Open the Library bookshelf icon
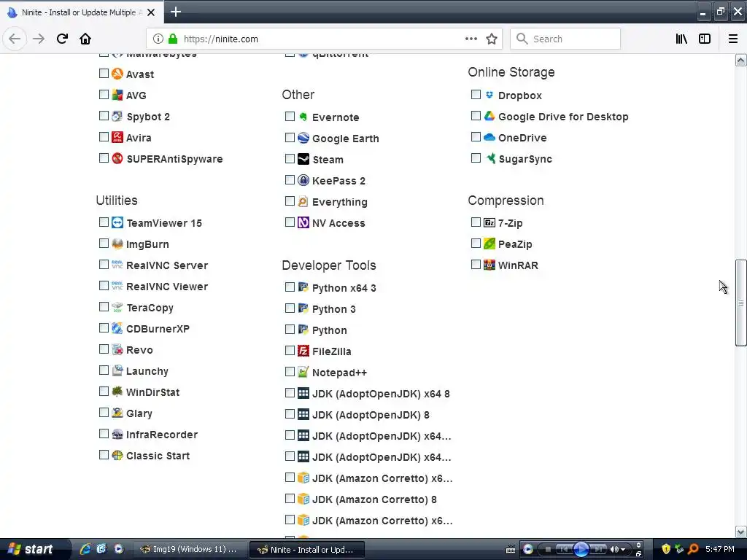Image resolution: width=747 pixels, height=560 pixels. tap(681, 39)
